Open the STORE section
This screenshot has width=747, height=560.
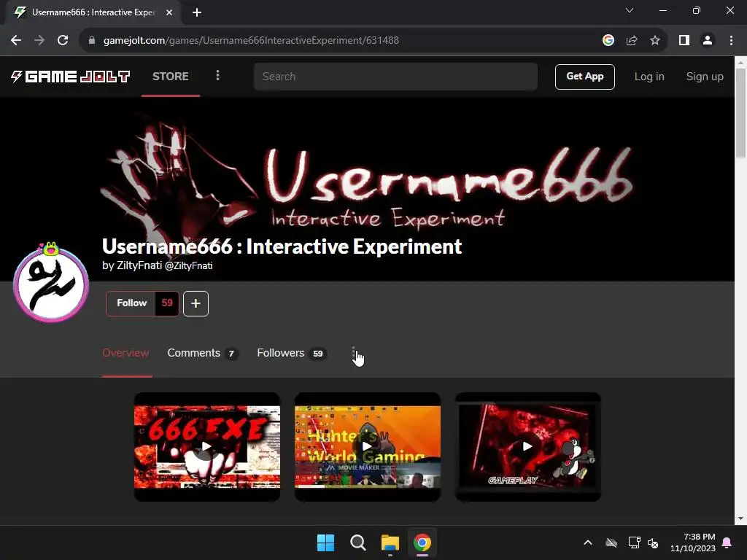tap(171, 76)
